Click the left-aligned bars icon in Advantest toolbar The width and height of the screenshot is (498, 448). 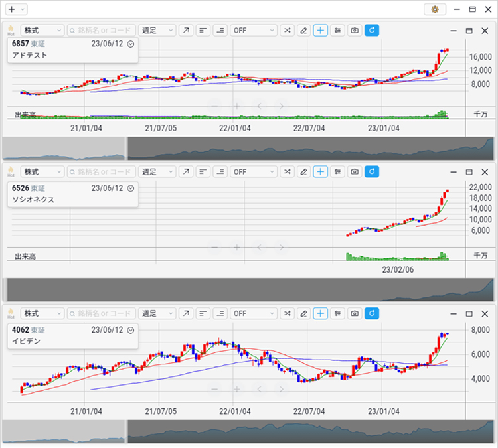[203, 31]
